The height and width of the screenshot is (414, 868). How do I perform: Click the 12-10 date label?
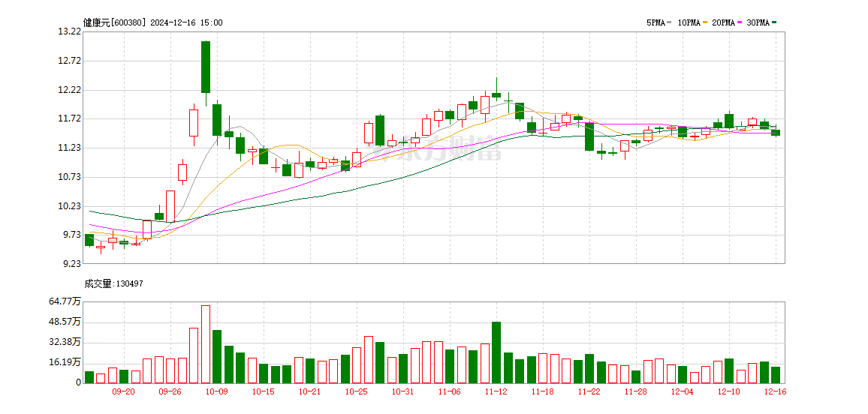pos(728,391)
